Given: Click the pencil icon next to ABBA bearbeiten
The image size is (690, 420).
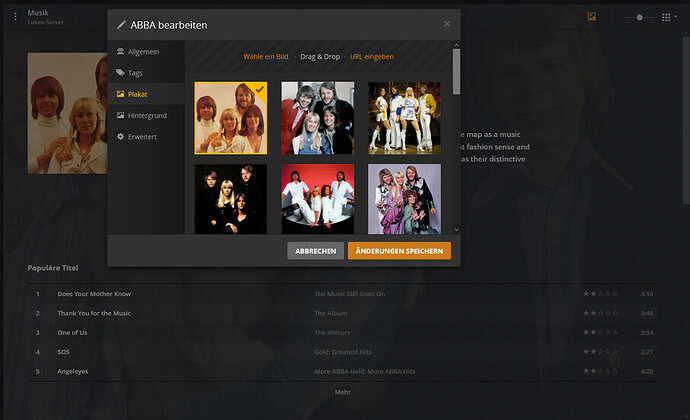Looking at the screenshot, I should [121, 25].
